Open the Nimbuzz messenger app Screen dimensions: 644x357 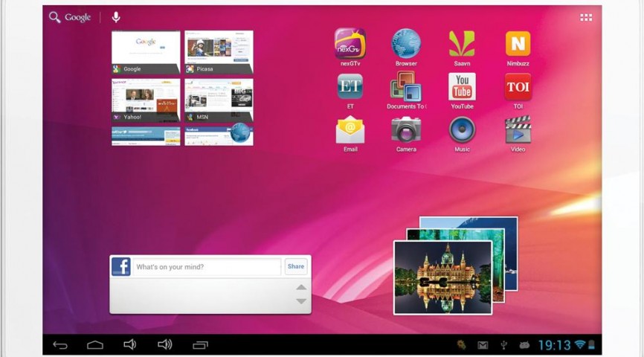coord(518,44)
